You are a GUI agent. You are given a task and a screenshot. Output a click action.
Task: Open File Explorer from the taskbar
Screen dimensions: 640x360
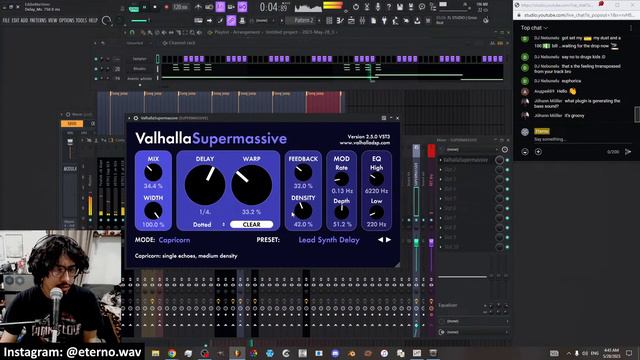pos(156,353)
